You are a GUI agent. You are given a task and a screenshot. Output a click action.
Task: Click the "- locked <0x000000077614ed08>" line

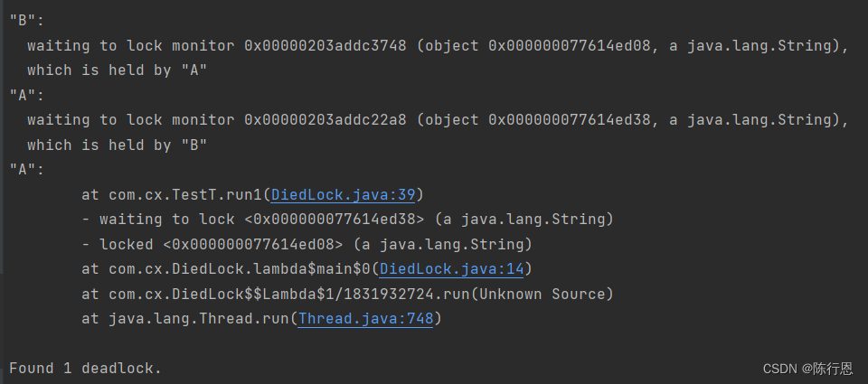coord(307,244)
